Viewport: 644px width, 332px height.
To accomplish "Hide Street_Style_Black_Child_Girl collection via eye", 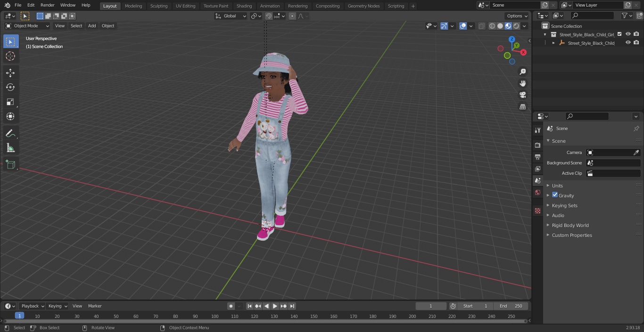I will tap(628, 34).
